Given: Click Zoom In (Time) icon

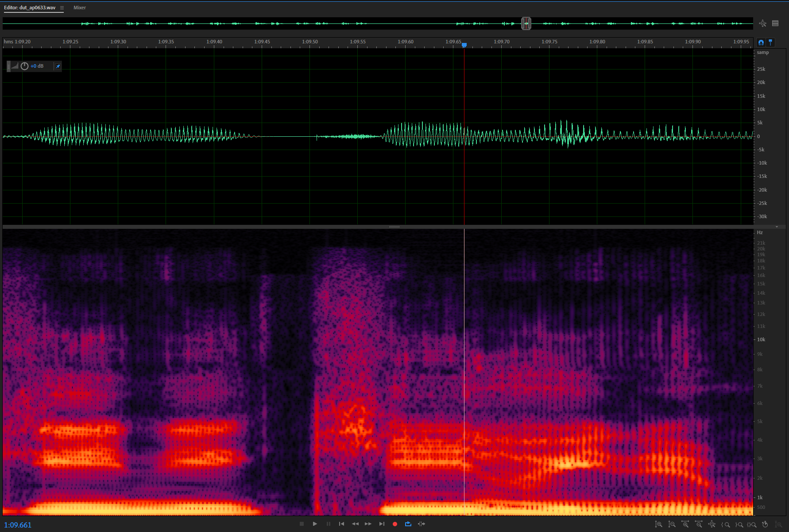Looking at the screenshot, I should 685,524.
